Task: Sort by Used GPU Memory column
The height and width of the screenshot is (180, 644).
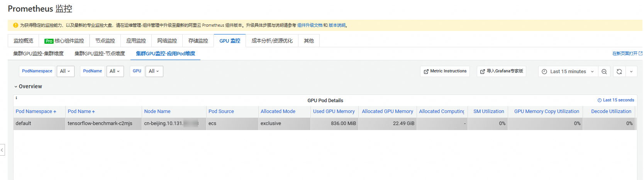Action: point(334,111)
